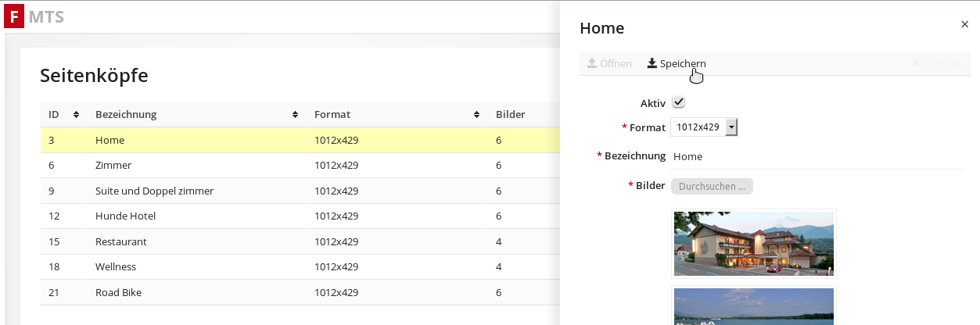This screenshot has width=980, height=325.
Task: Select the hotel building thumbnail
Action: click(x=753, y=243)
